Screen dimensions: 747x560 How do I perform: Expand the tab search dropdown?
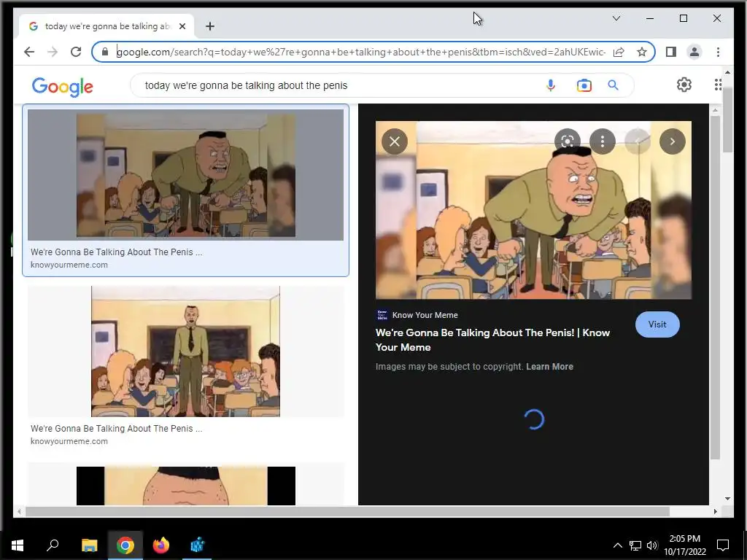[616, 18]
